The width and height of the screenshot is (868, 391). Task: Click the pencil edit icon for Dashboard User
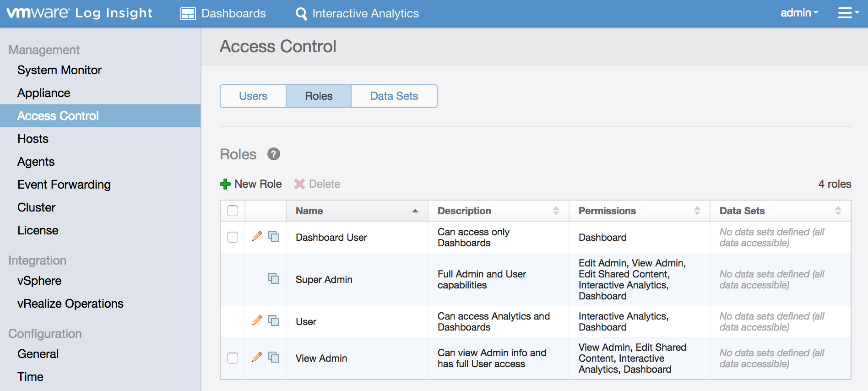coord(257,236)
